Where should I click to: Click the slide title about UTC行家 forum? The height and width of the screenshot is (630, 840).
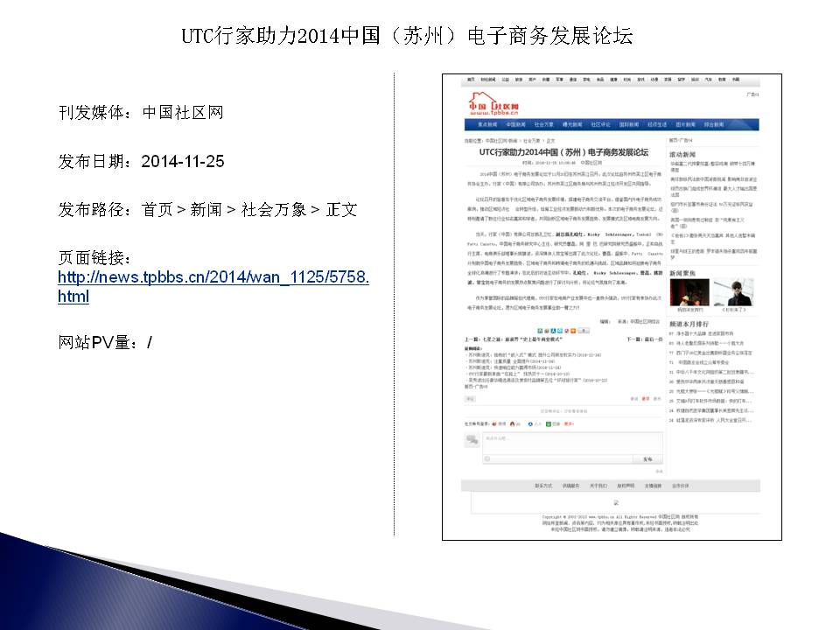point(407,36)
